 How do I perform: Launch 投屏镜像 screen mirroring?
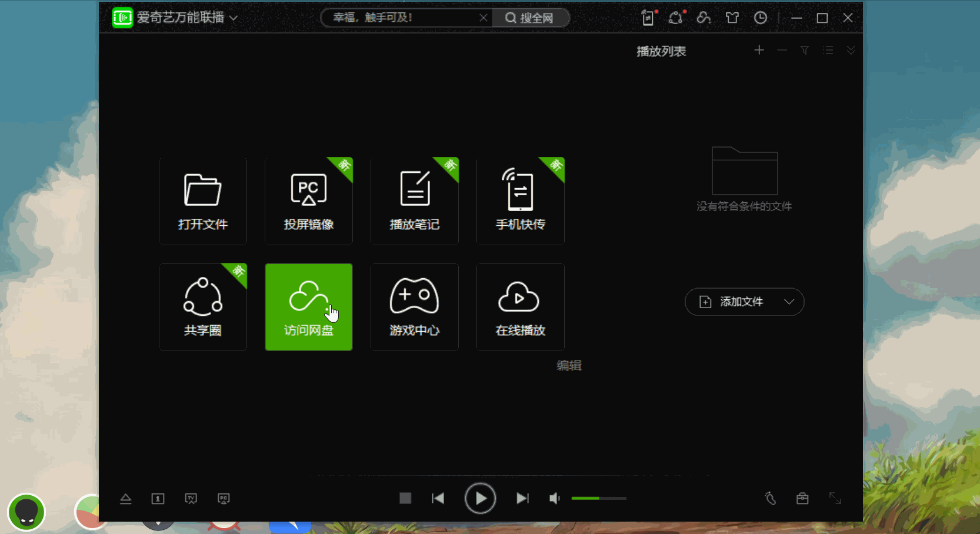(x=308, y=201)
